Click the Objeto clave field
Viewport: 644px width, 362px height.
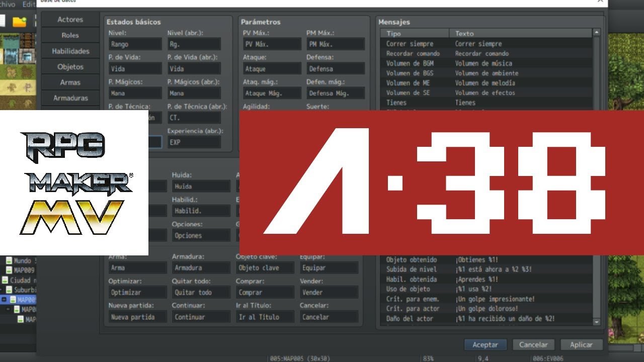265,268
